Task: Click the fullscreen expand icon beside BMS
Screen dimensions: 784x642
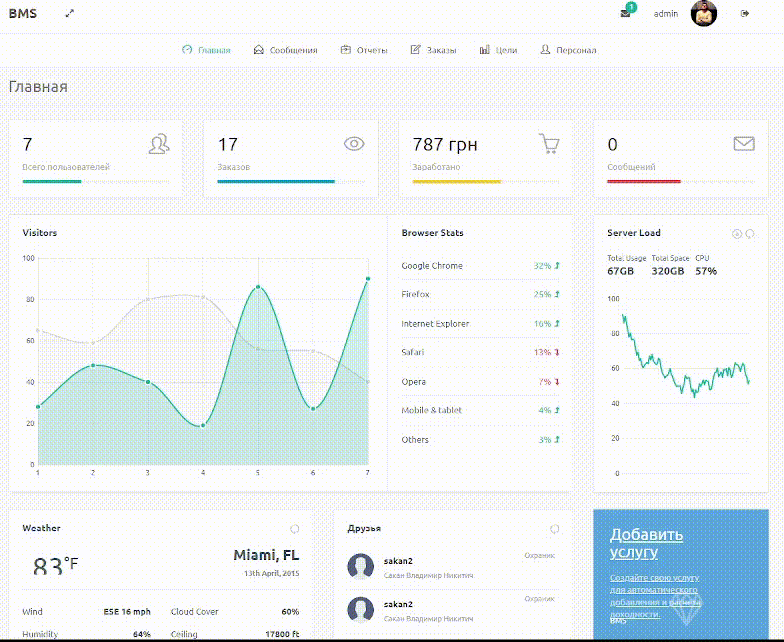Action: tap(70, 14)
